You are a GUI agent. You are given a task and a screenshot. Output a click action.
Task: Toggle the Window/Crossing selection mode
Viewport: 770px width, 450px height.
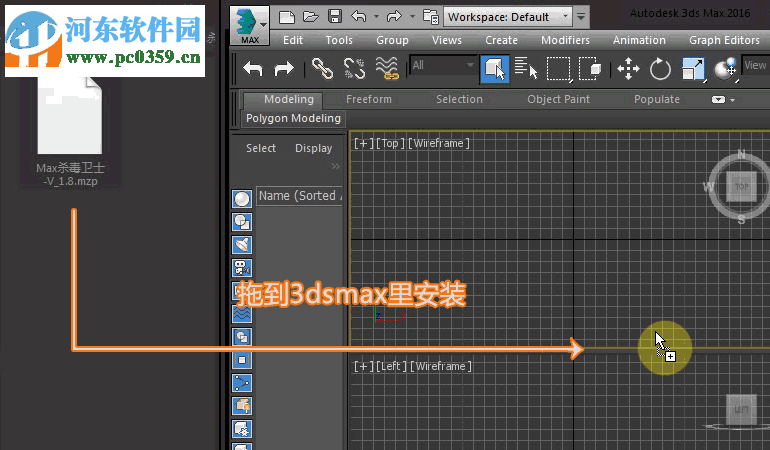pos(592,68)
